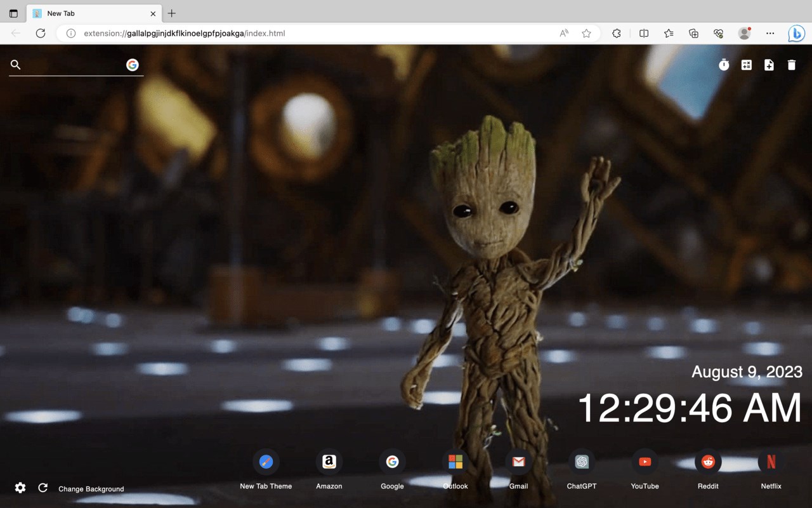Open the Favorites list icon

[x=669, y=33]
